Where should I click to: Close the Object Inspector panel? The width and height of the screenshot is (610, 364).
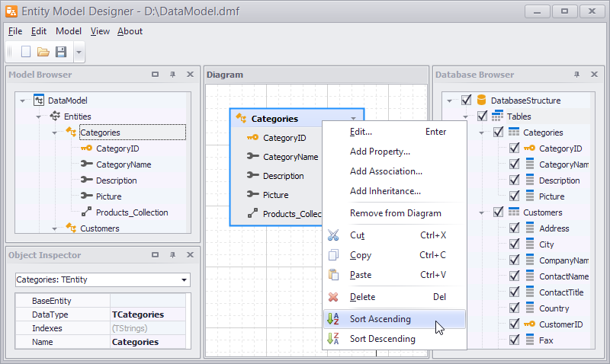pos(190,255)
